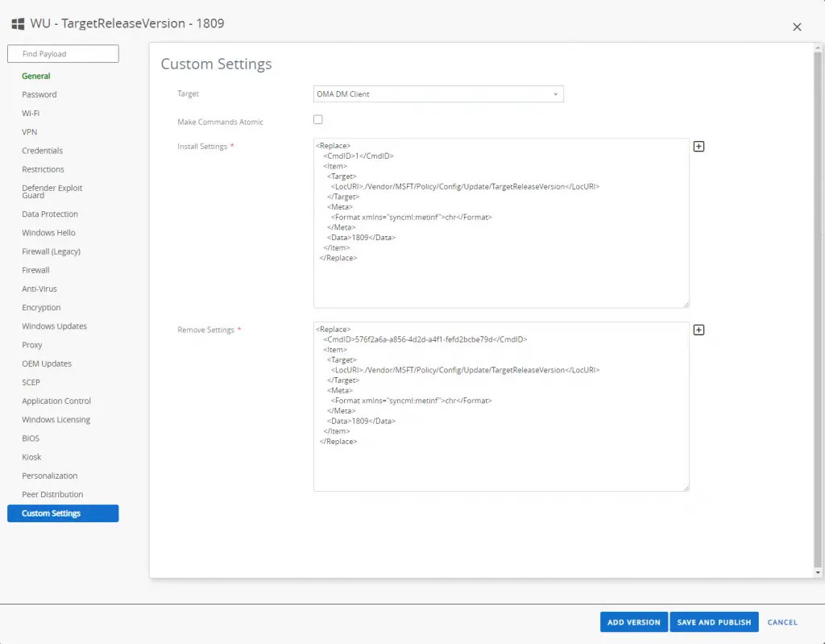Select the Windows Licensing payload
The height and width of the screenshot is (644, 825).
click(x=56, y=420)
